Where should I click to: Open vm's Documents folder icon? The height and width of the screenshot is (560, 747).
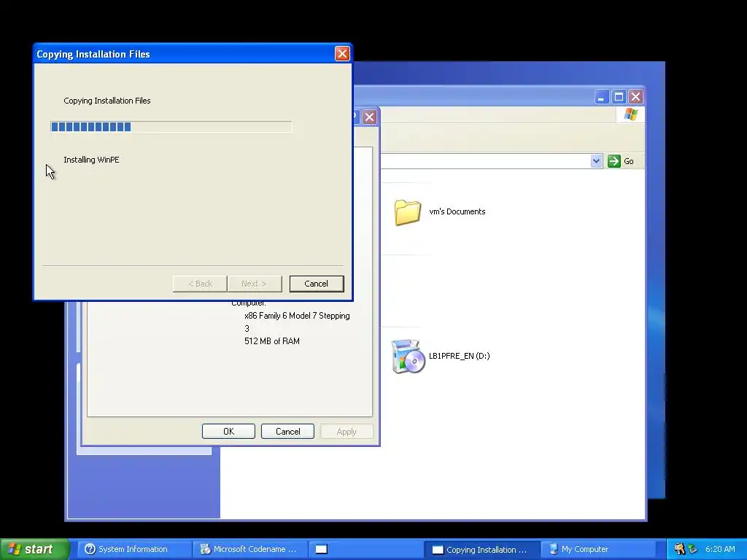(x=407, y=212)
